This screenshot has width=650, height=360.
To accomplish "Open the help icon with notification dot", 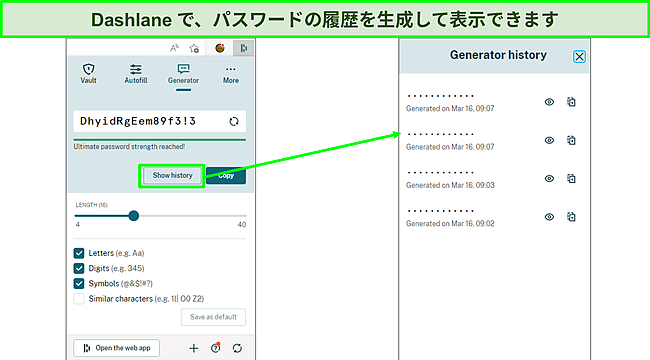I will coord(216,348).
